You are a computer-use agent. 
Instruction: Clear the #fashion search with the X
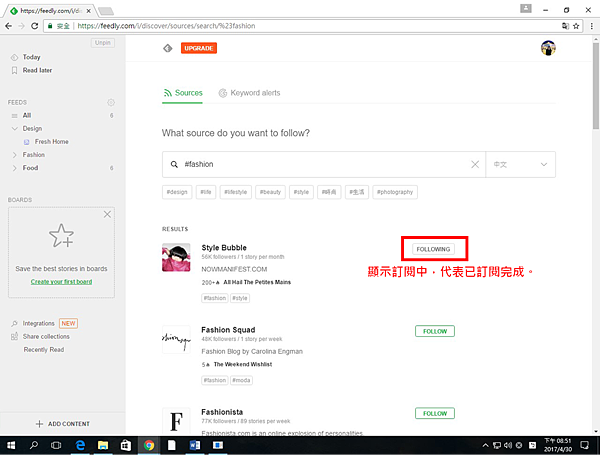pyautogui.click(x=475, y=165)
